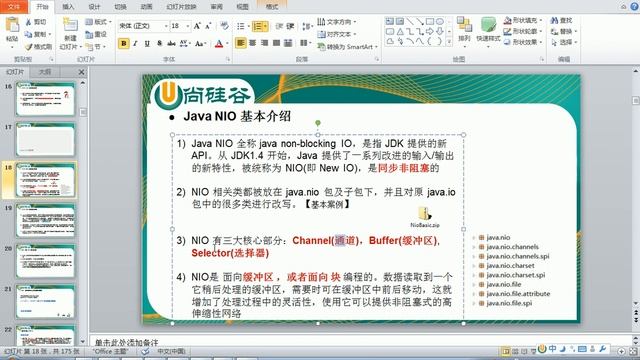
Task: Click the New Slide (新建幻灯片) icon
Action: point(70,25)
